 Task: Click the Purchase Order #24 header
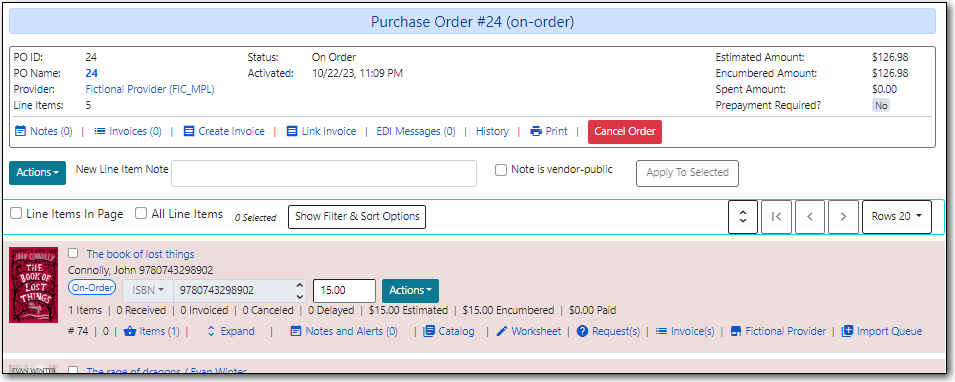coord(473,22)
